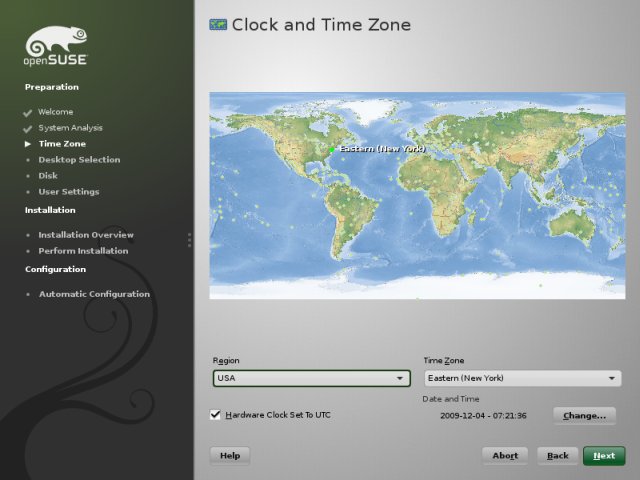640x480 pixels.
Task: Click the green Next button
Action: [x=604, y=456]
